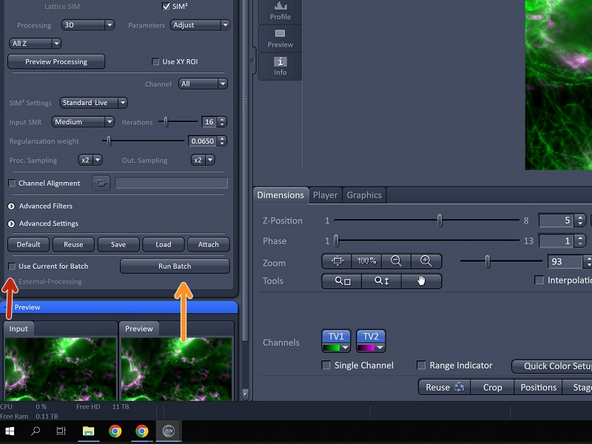
Task: Click the Save settings button
Action: click(118, 245)
